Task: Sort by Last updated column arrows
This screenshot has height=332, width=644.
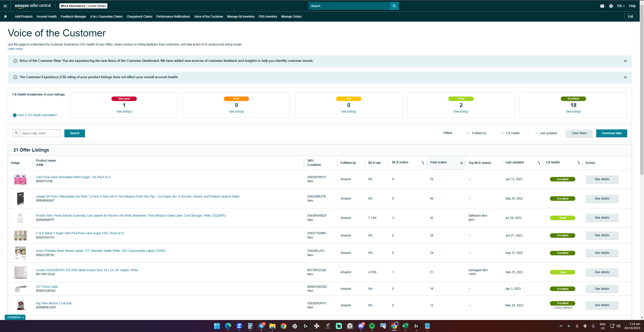Action: (539, 163)
